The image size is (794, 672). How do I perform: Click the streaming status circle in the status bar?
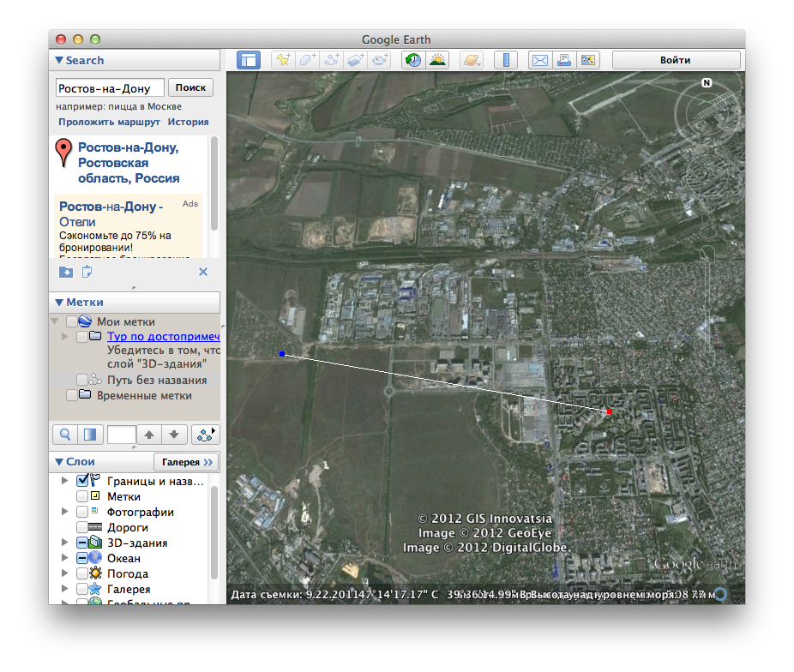pos(721,594)
